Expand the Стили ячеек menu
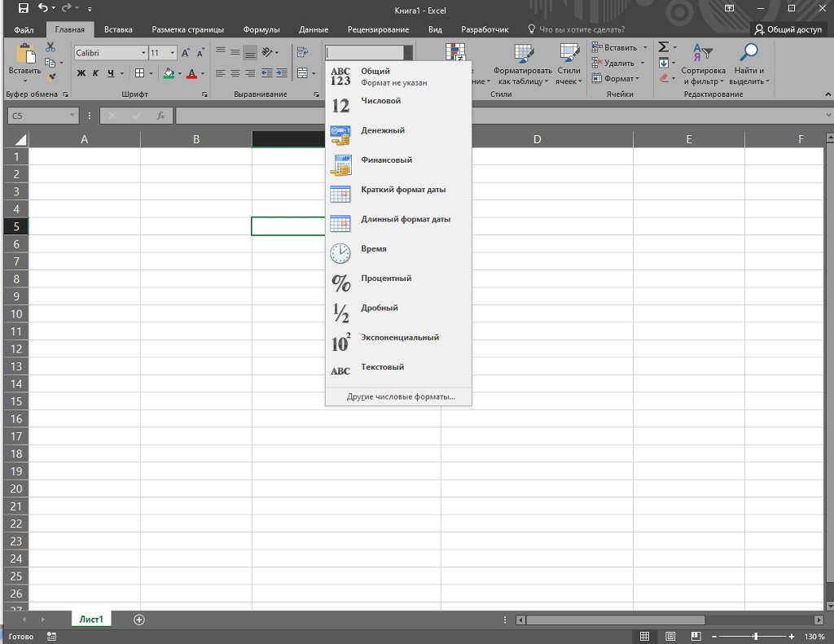The width and height of the screenshot is (834, 644). [x=568, y=65]
